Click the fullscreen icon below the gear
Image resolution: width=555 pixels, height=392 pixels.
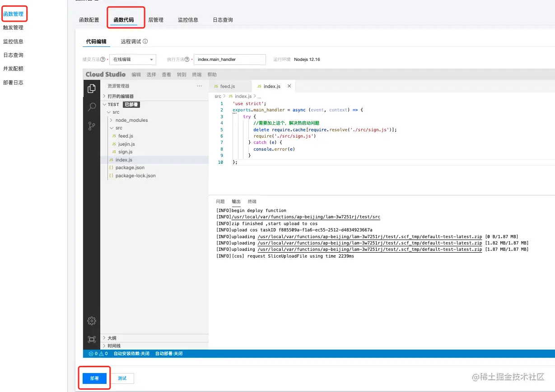(x=92, y=339)
